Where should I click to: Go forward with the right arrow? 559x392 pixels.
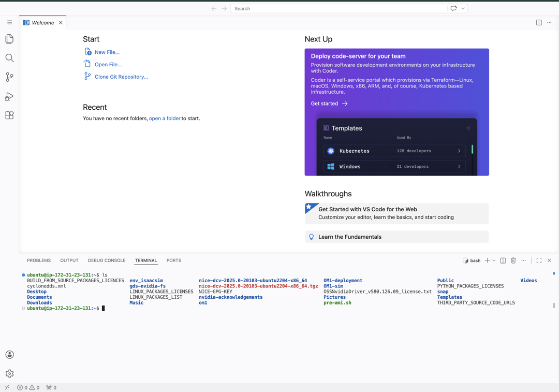[x=224, y=9]
